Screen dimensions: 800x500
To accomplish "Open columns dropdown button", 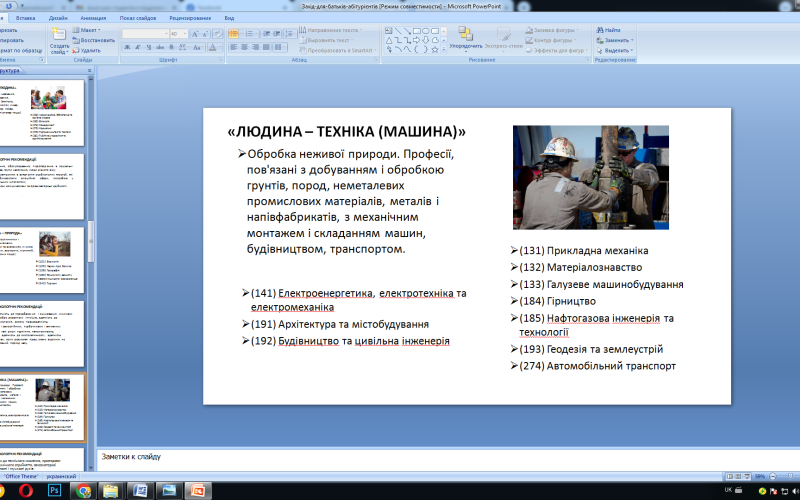I will click(x=279, y=47).
